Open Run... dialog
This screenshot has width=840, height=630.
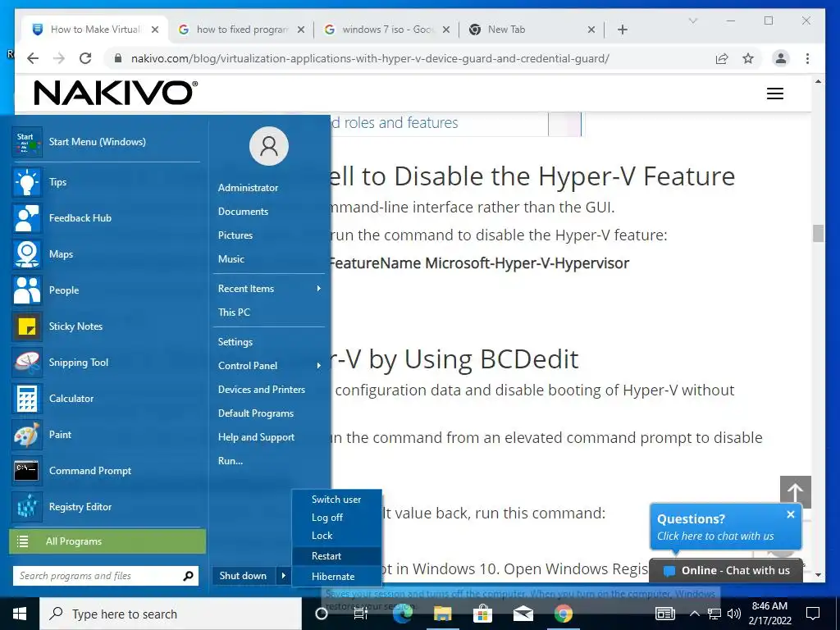point(231,461)
